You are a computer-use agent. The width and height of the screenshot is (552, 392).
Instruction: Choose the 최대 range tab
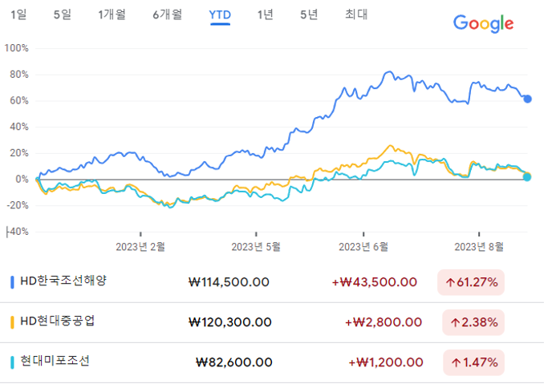[x=356, y=14]
